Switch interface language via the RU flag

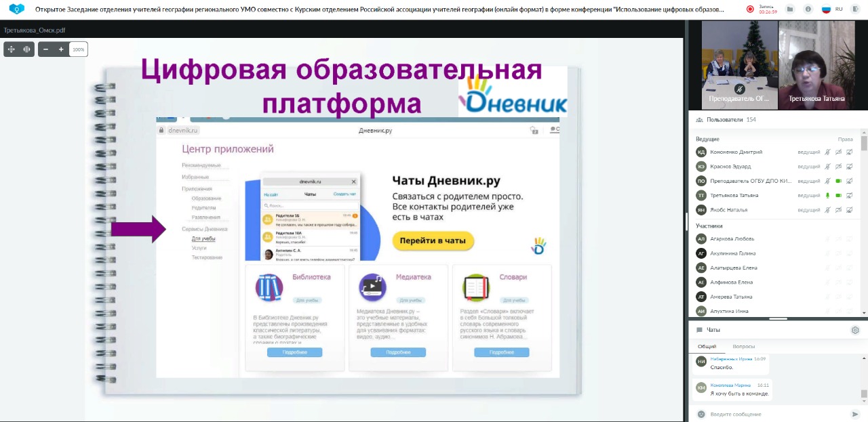826,9
